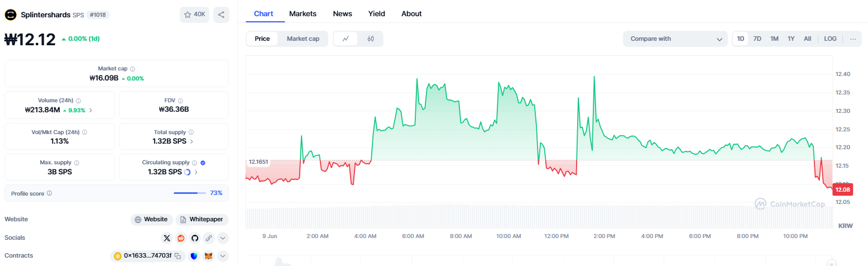
Task: Open the GitHub social link
Action: click(195, 238)
